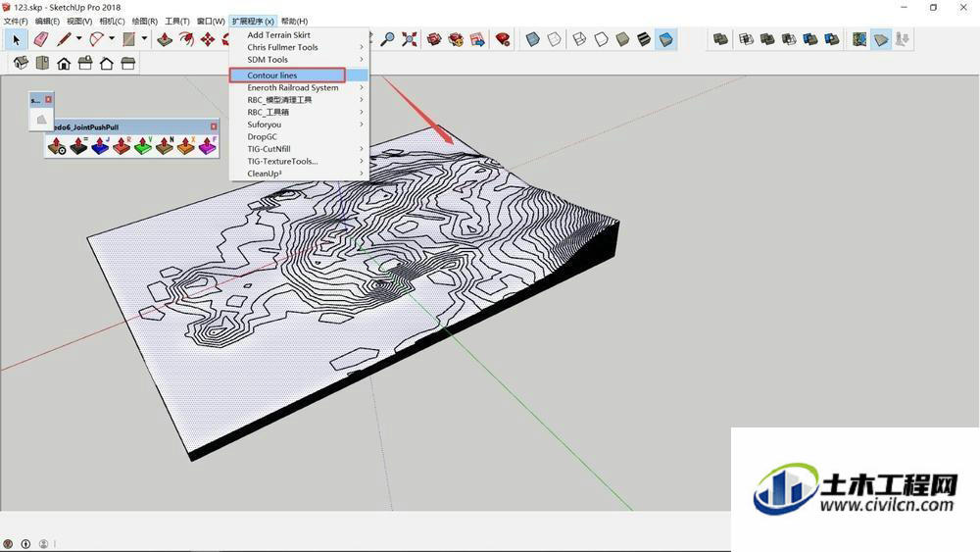Click the Zoom Extents tool

410,40
